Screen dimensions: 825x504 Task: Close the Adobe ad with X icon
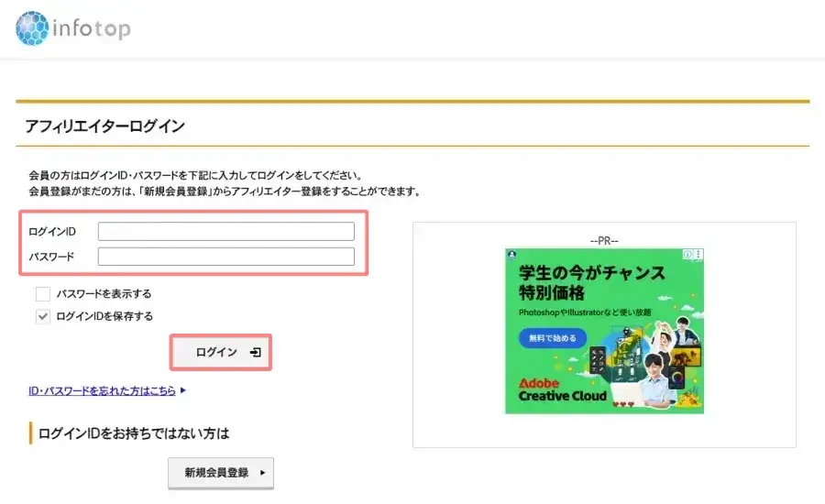698,254
